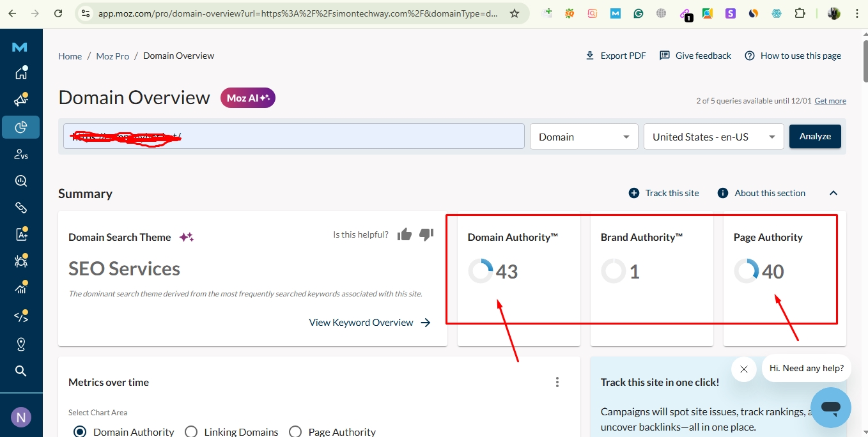Collapse the Summary section chevron
The height and width of the screenshot is (437, 868).
pos(833,193)
